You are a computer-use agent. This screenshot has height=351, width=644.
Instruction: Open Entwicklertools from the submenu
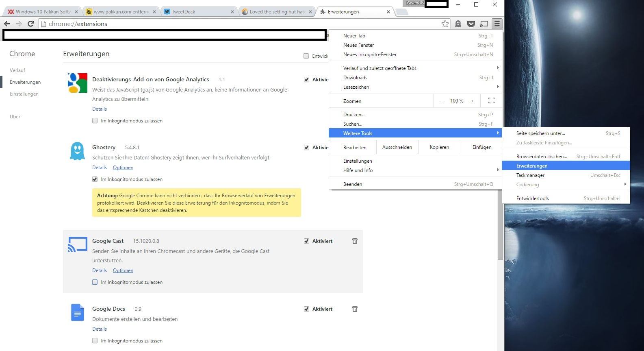(x=566, y=198)
